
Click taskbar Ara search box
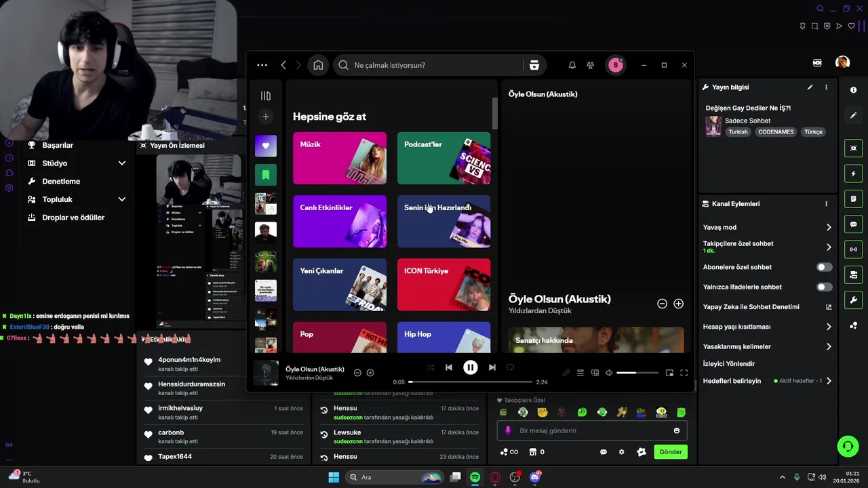395,477
